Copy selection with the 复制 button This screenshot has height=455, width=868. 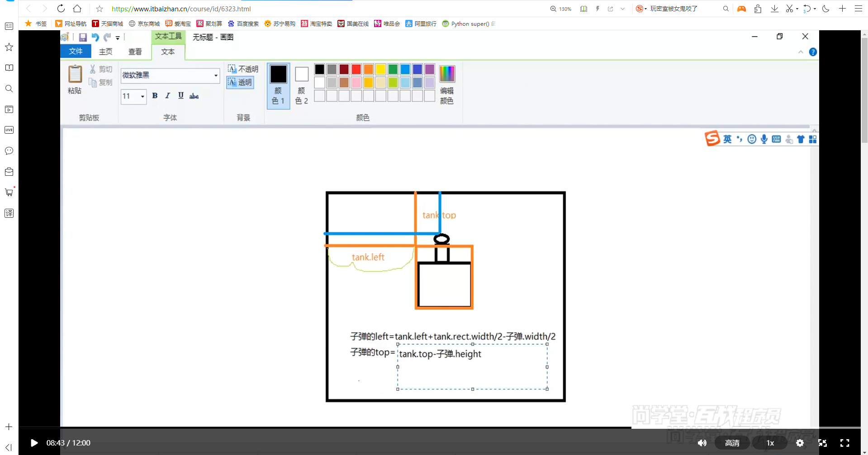[101, 82]
